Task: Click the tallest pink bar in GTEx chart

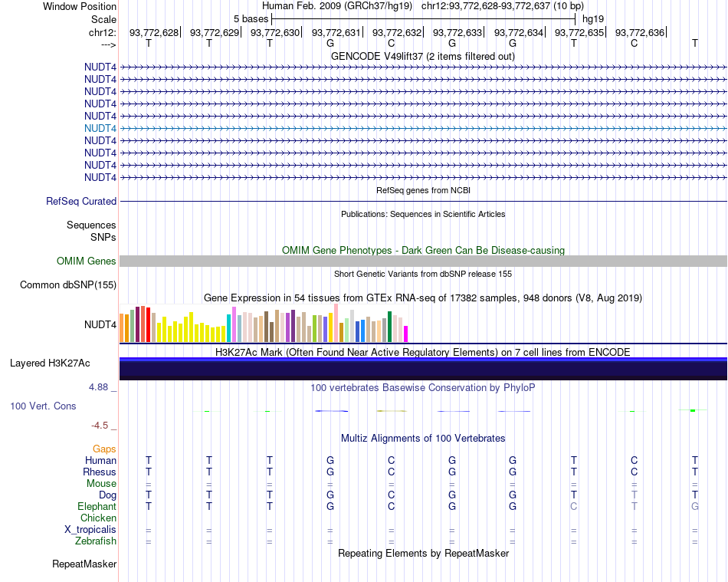Action: [x=336, y=323]
